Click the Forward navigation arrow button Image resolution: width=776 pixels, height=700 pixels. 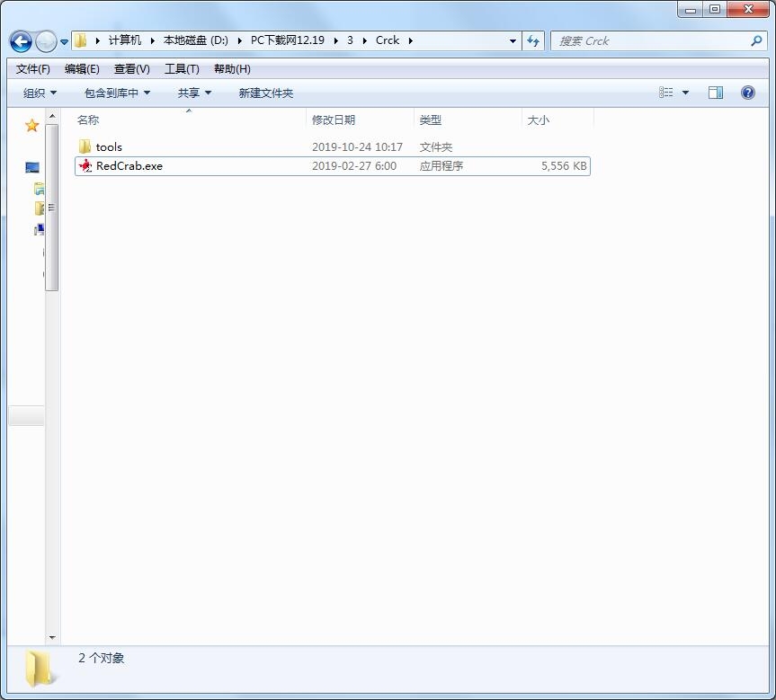[45, 41]
